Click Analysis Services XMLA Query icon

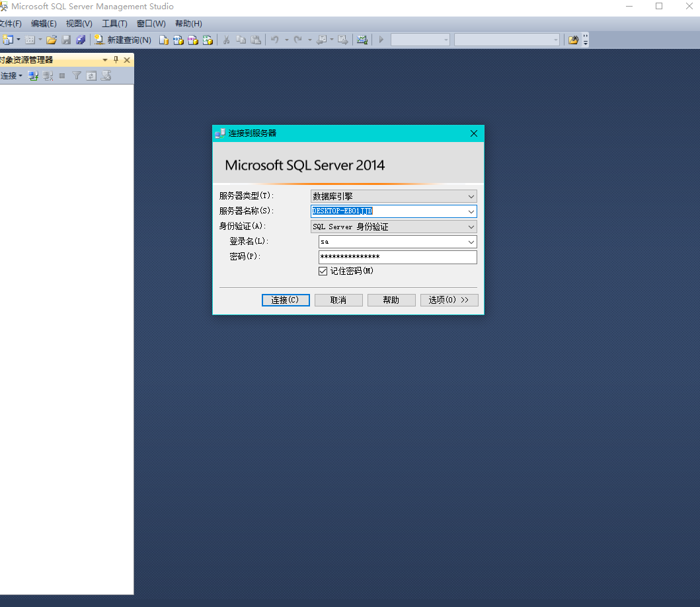click(208, 40)
